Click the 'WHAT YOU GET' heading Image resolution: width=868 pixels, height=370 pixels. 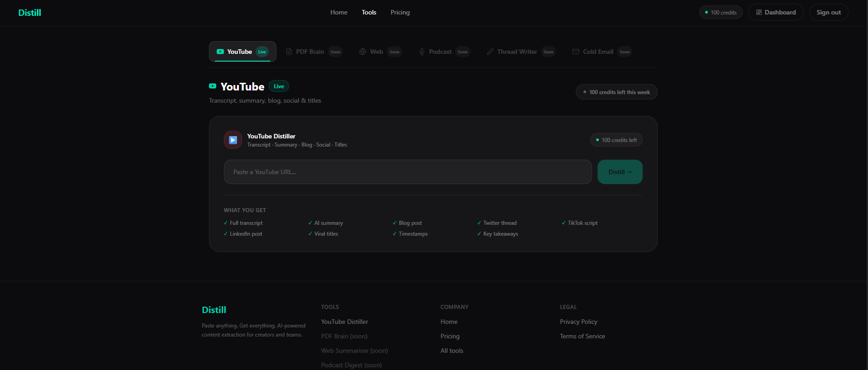pos(245,210)
